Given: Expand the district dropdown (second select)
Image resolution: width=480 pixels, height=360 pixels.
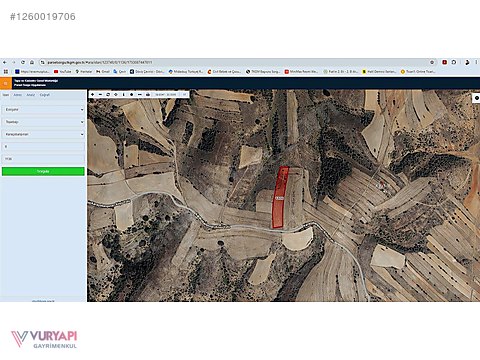Looking at the screenshot, I should tap(43, 122).
